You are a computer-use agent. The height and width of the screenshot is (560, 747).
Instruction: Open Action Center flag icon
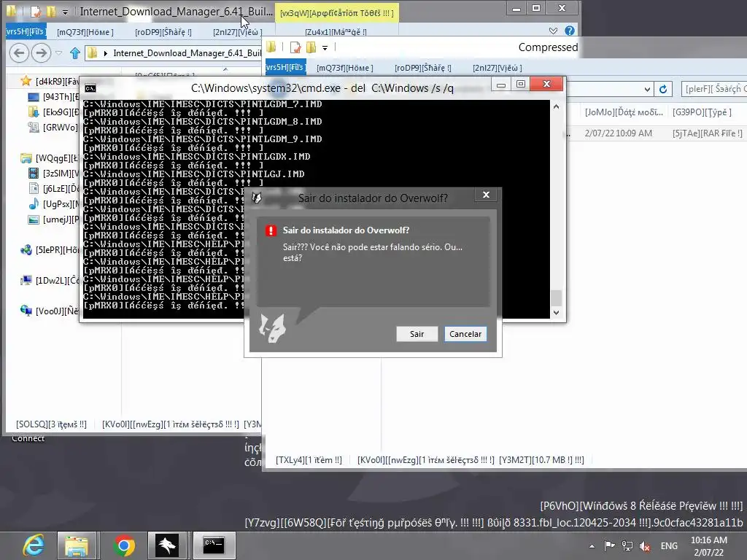[x=609, y=546]
